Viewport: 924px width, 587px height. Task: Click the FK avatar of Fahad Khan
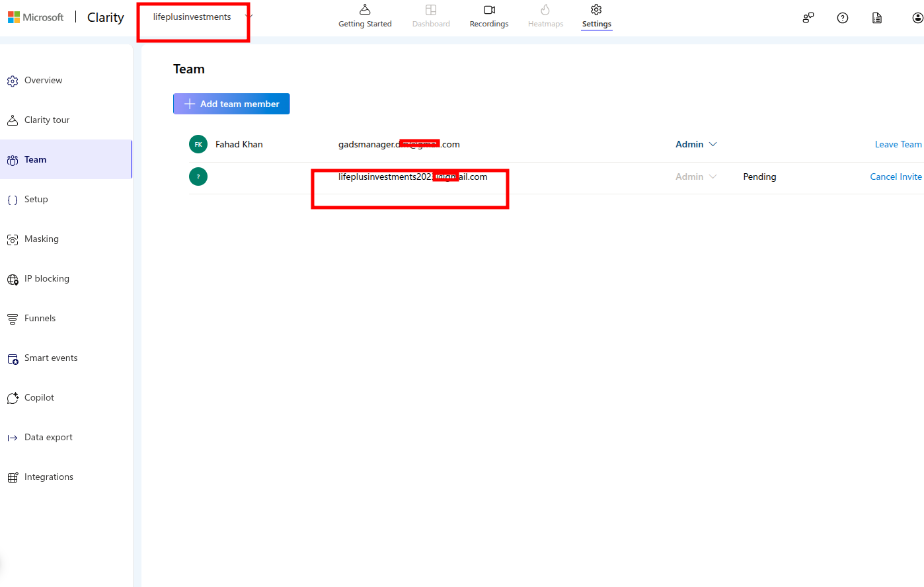click(x=198, y=144)
